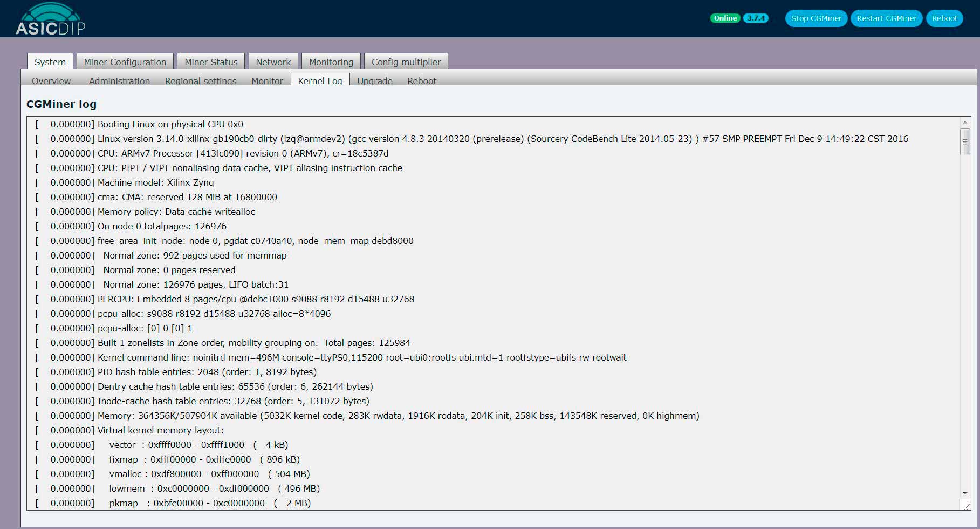Click the 'Inode-cache hash table entries' line
Image resolution: width=980 pixels, height=529 pixels.
[x=202, y=401]
